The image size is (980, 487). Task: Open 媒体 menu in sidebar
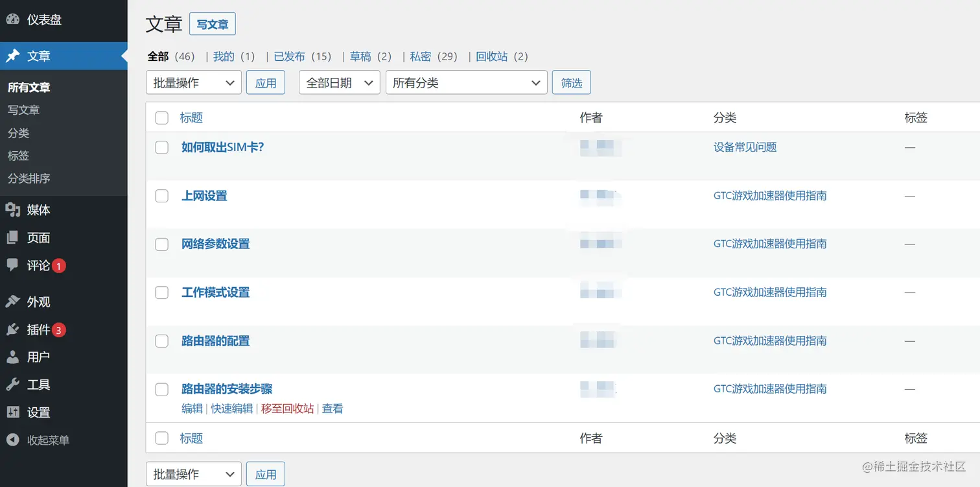[x=39, y=209]
